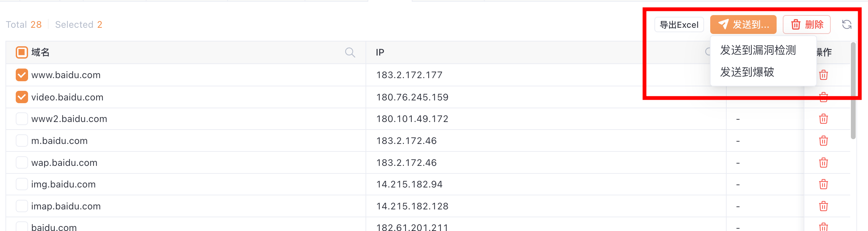The height and width of the screenshot is (231, 868).
Task: Check the m.baidu.com checkbox
Action: point(22,141)
